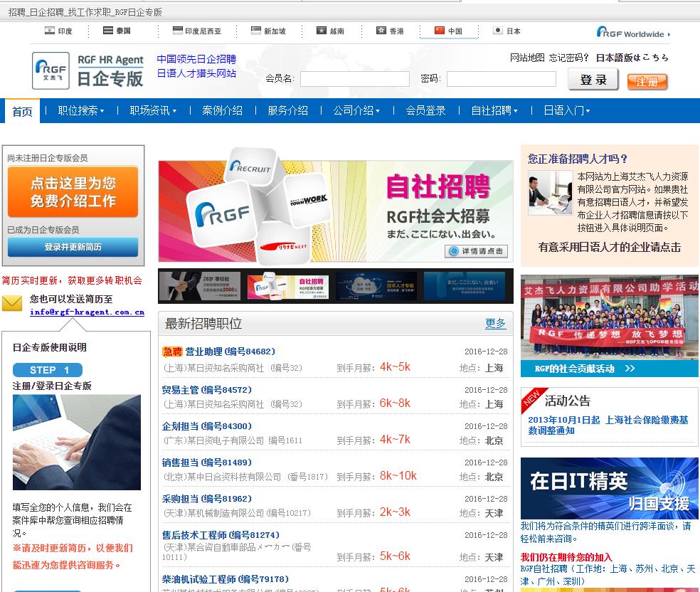This screenshot has height=592, width=700.
Task: Click the 登录 login button
Action: [593, 80]
